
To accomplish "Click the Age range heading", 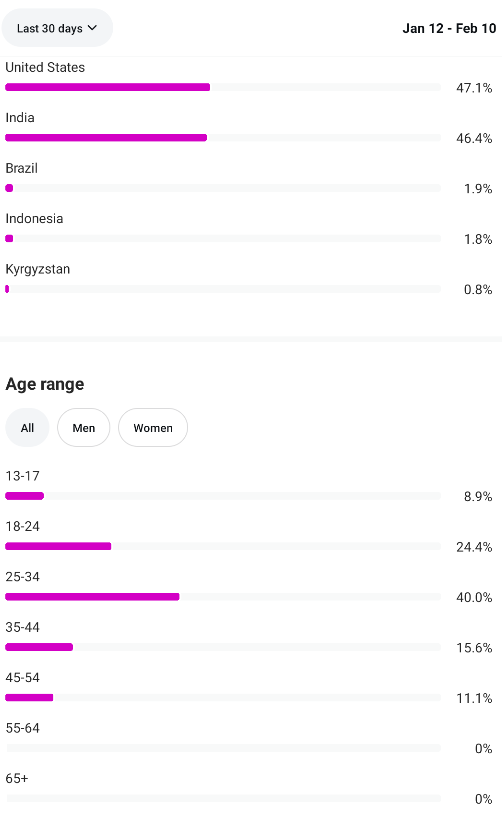I will click(45, 384).
